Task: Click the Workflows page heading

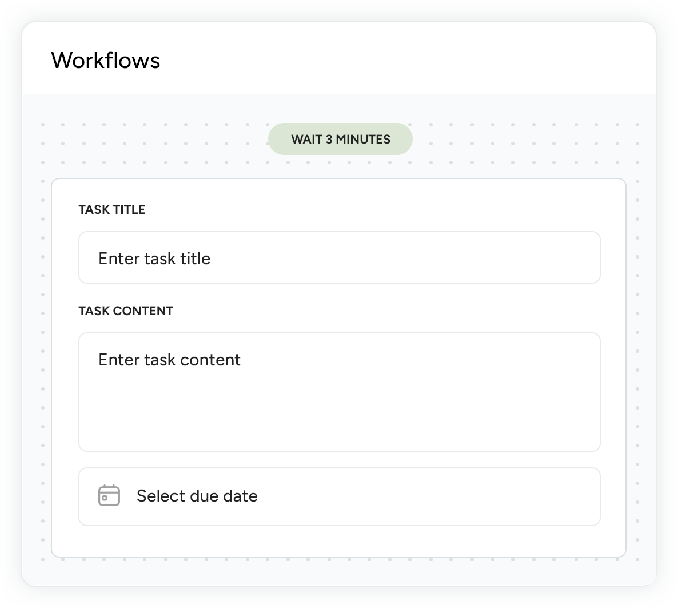Action: 106,61
